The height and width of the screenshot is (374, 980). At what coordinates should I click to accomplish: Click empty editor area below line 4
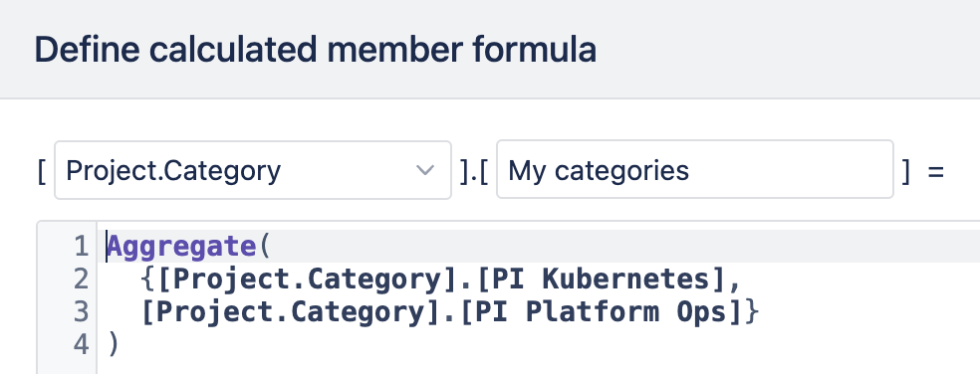[x=538, y=367]
